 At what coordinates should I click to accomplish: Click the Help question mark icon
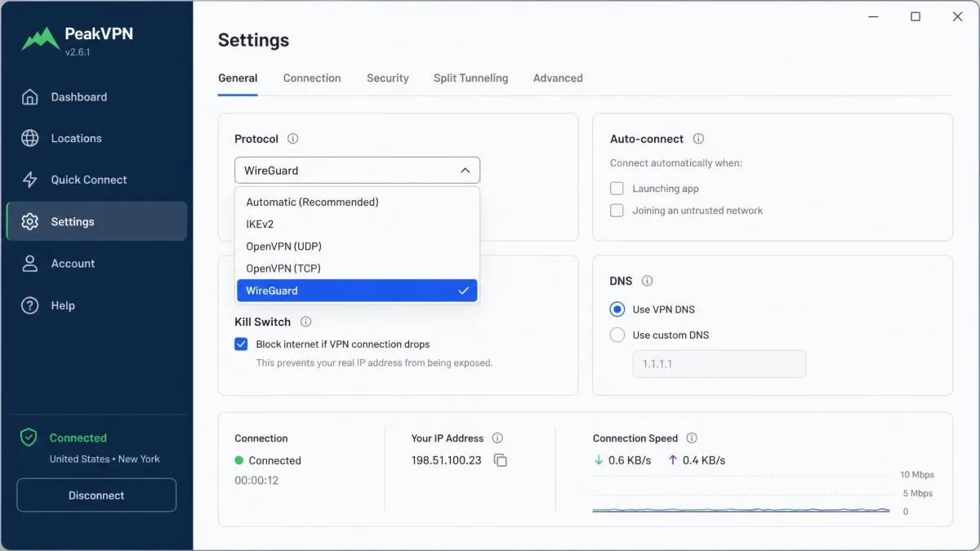pyautogui.click(x=30, y=305)
